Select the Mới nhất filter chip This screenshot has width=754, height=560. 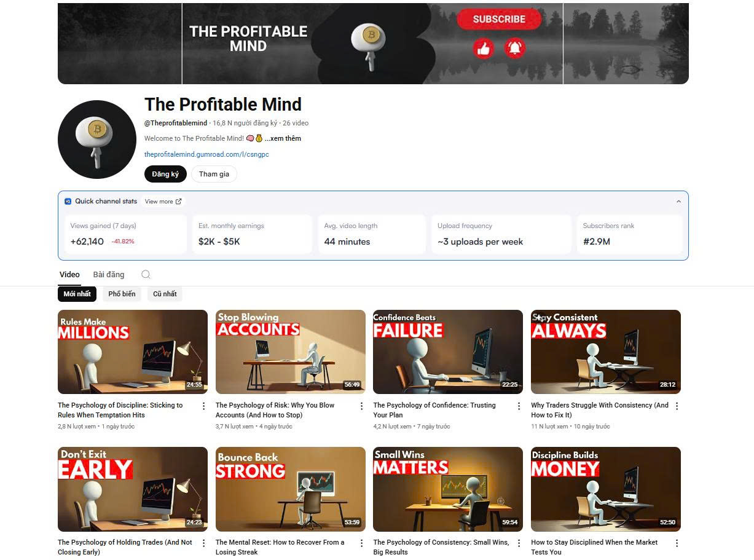(x=77, y=294)
